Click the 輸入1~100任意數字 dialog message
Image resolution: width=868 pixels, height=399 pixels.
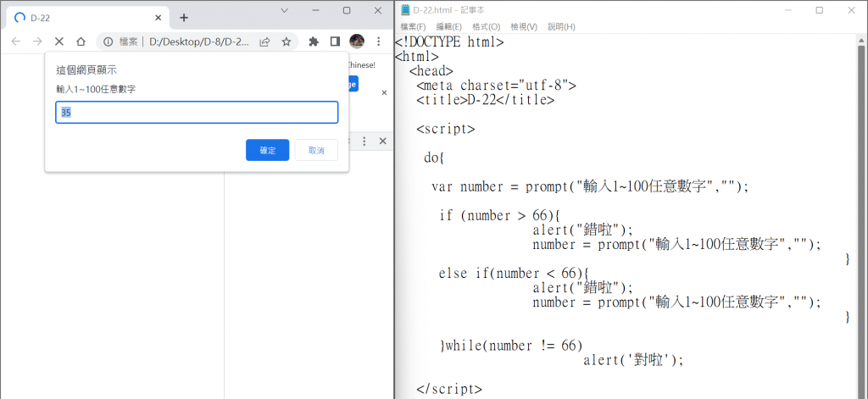click(96, 89)
